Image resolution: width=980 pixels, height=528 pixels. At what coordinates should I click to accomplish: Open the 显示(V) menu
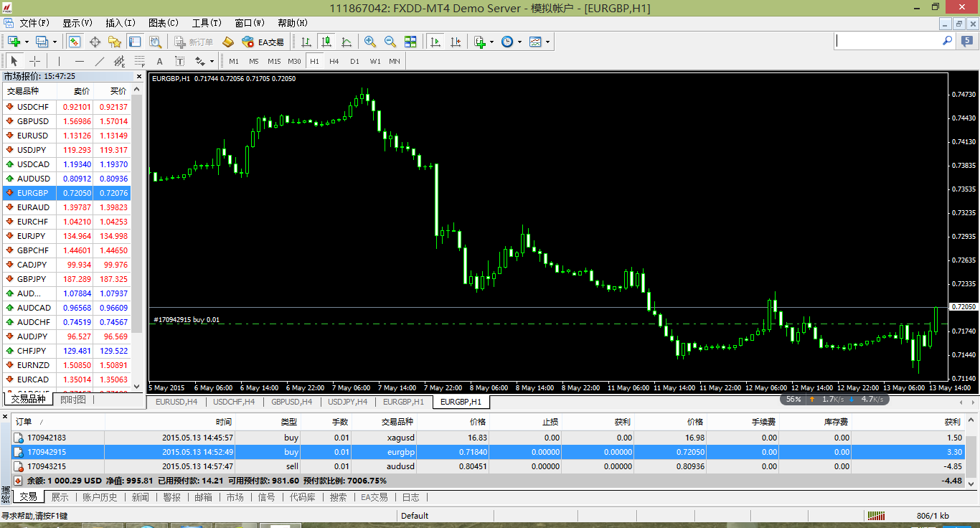(77, 23)
